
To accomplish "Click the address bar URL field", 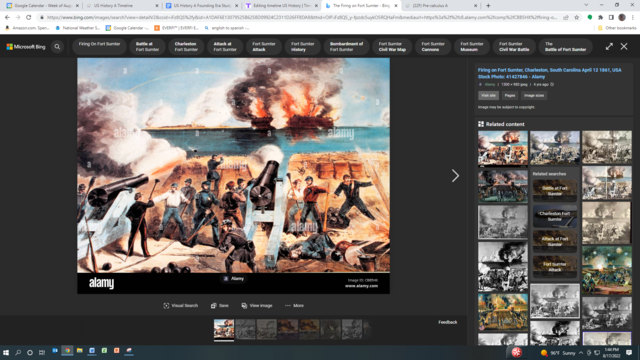I will point(302,18).
